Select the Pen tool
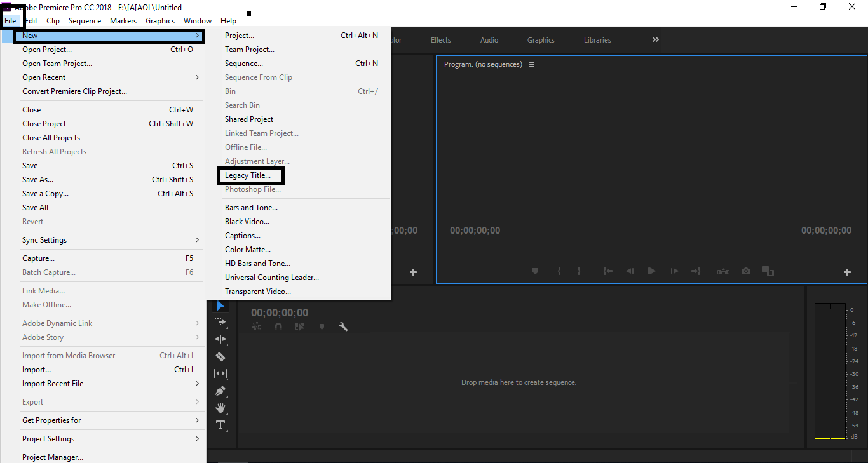This screenshot has height=463, width=868. tap(220, 391)
